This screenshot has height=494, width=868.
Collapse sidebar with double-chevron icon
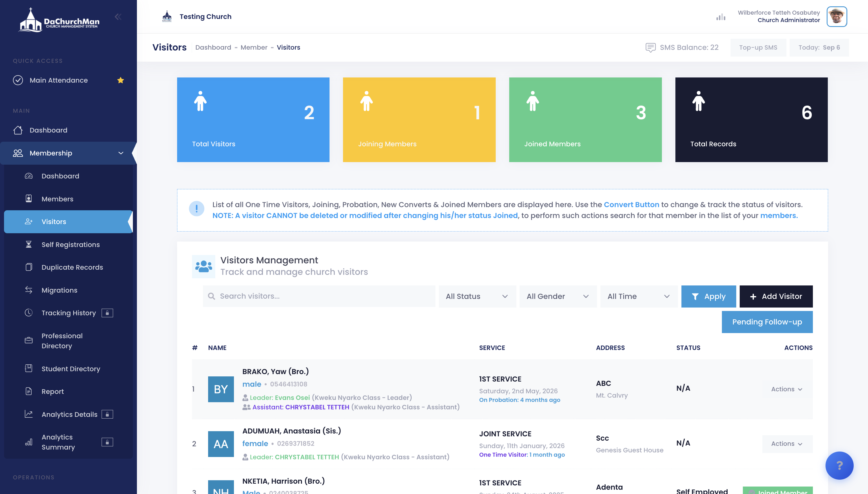pyautogui.click(x=118, y=17)
